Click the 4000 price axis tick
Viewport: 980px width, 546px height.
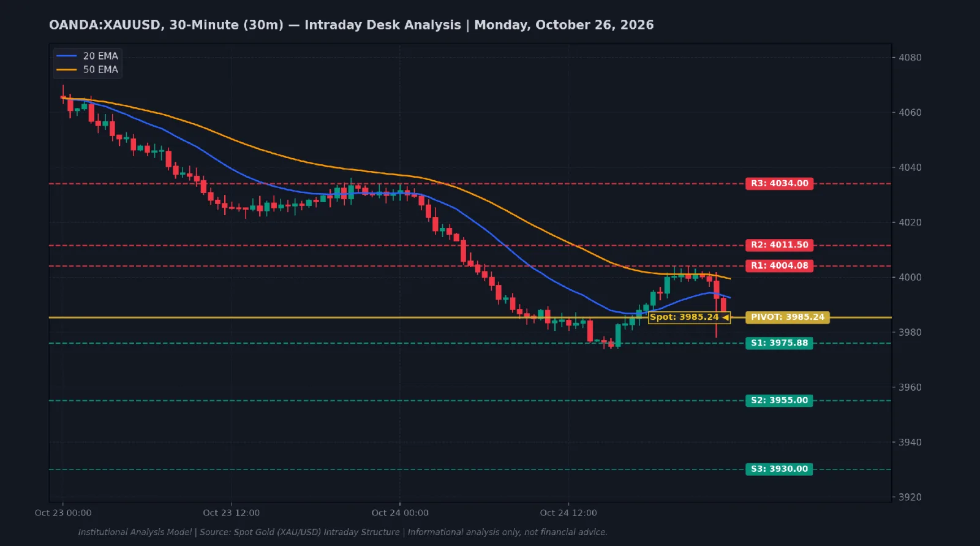pos(910,277)
